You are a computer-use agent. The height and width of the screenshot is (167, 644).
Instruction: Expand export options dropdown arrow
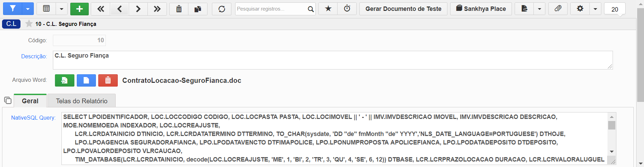pos(540,9)
